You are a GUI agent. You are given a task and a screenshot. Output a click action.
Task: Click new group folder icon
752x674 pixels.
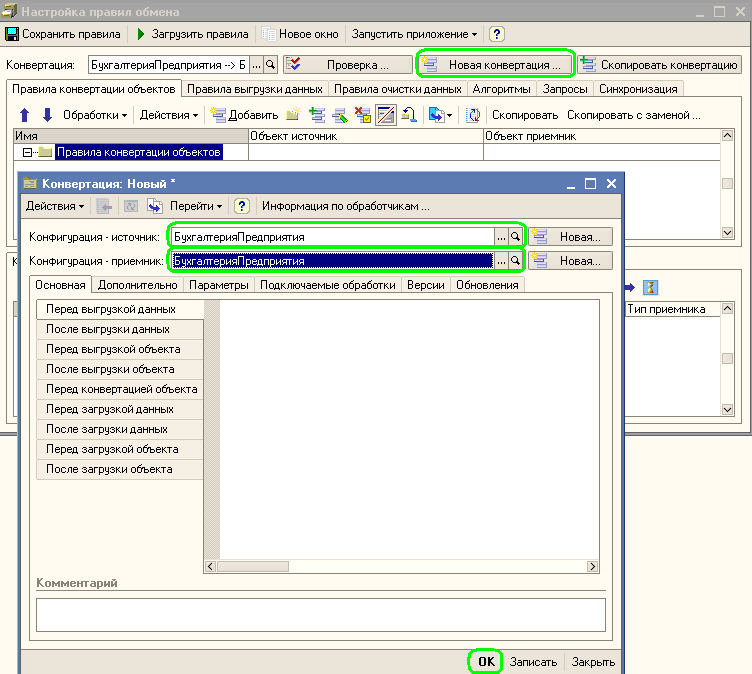[293, 115]
